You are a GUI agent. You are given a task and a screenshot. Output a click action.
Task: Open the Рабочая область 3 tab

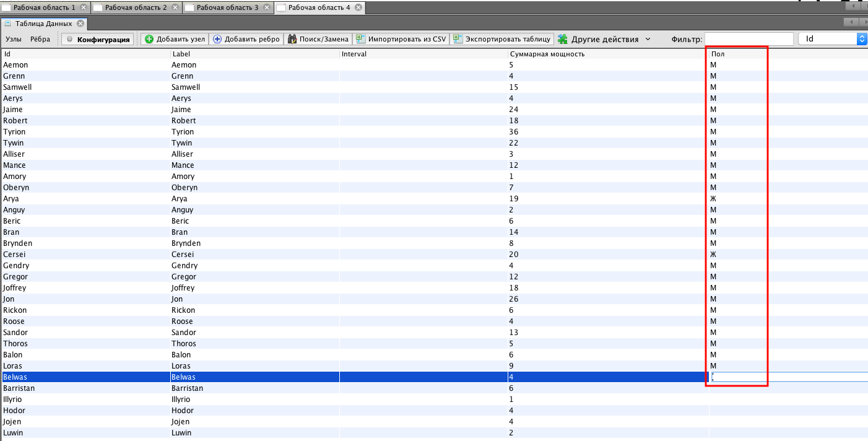click(227, 7)
